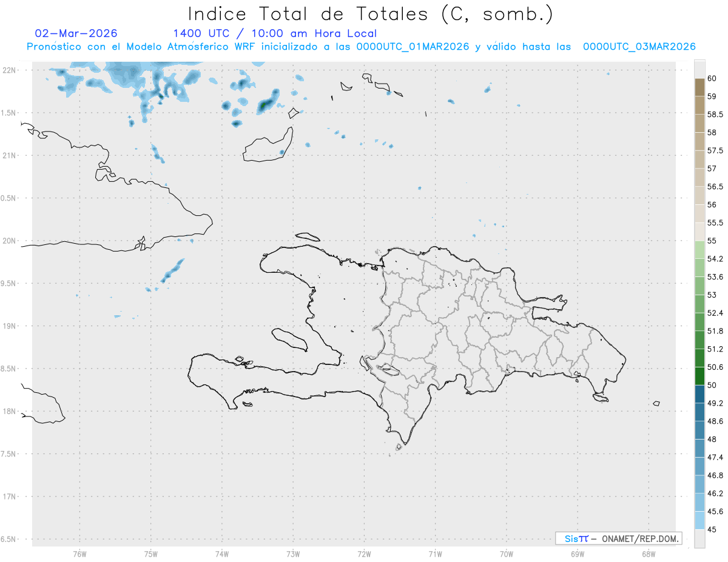Screen dimensions: 728x562
Task: Click the latitude label "22N"
Action: [9, 70]
